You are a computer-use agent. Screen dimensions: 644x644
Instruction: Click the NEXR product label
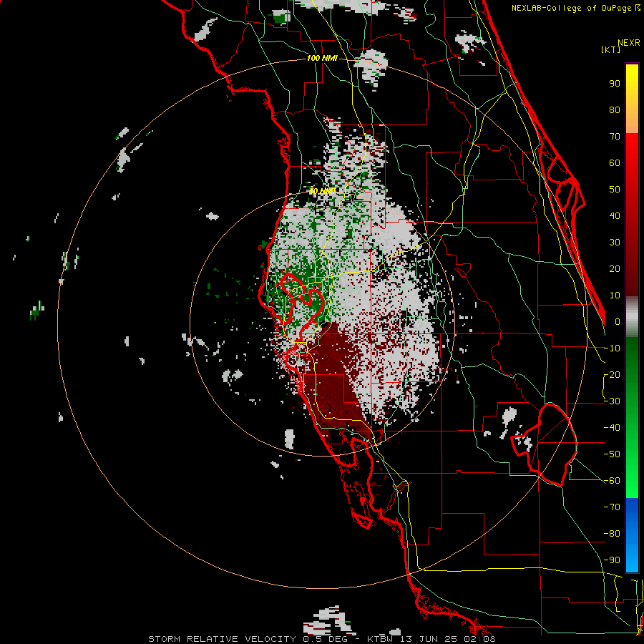pyautogui.click(x=629, y=43)
